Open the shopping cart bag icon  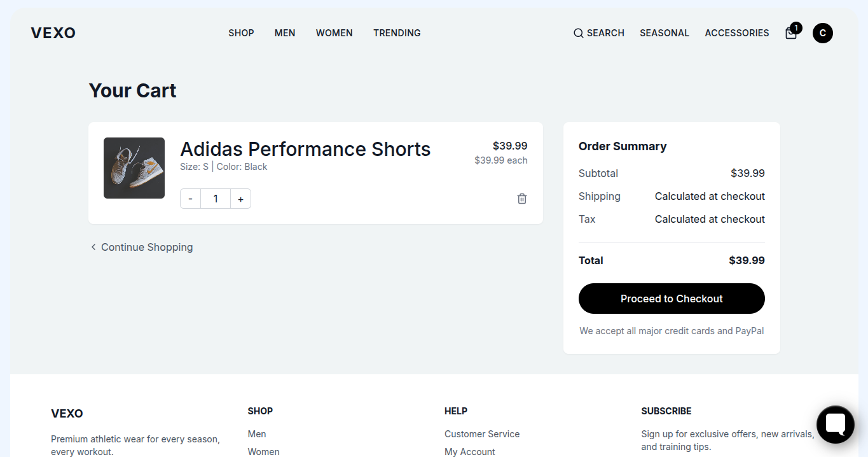point(791,33)
